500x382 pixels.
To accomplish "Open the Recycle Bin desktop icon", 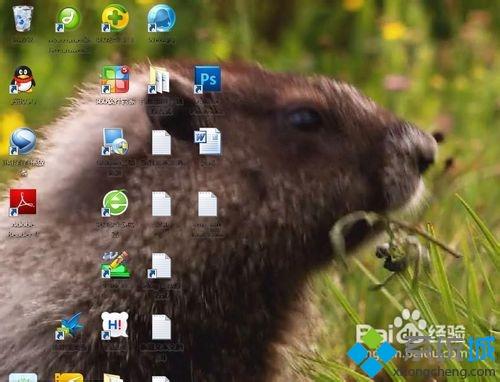I will 23,18.
